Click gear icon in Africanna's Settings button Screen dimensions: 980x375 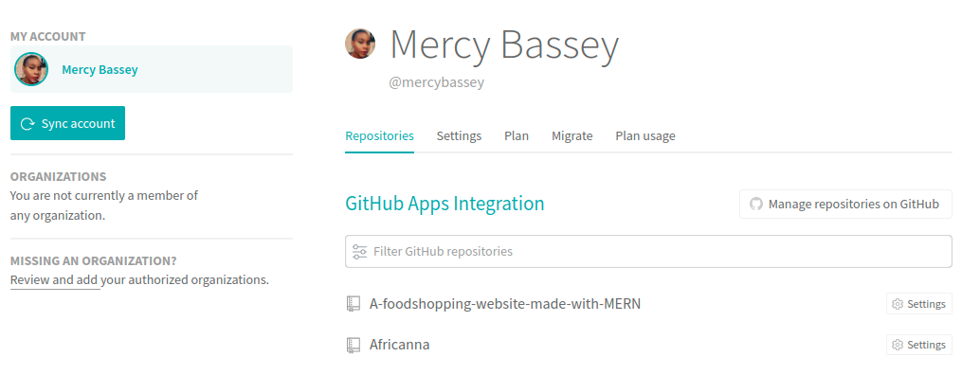(x=898, y=345)
